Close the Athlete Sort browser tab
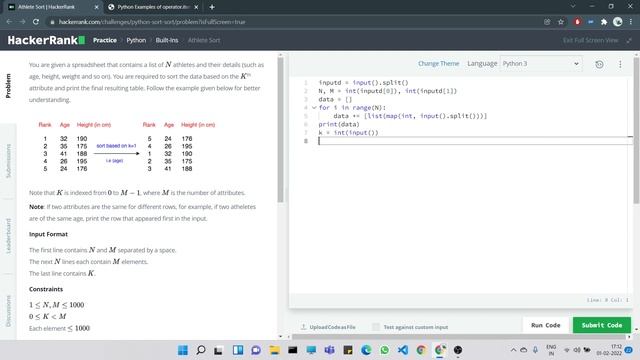 (97, 7)
